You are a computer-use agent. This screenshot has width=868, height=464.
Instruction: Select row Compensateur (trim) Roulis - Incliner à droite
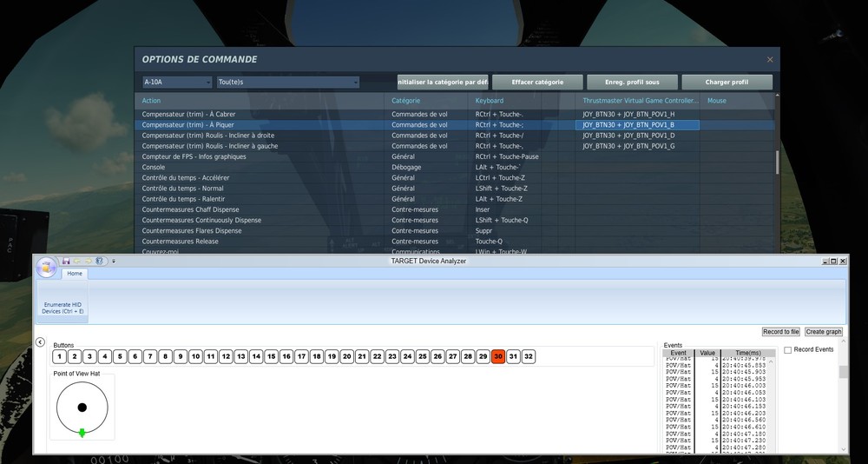454,136
